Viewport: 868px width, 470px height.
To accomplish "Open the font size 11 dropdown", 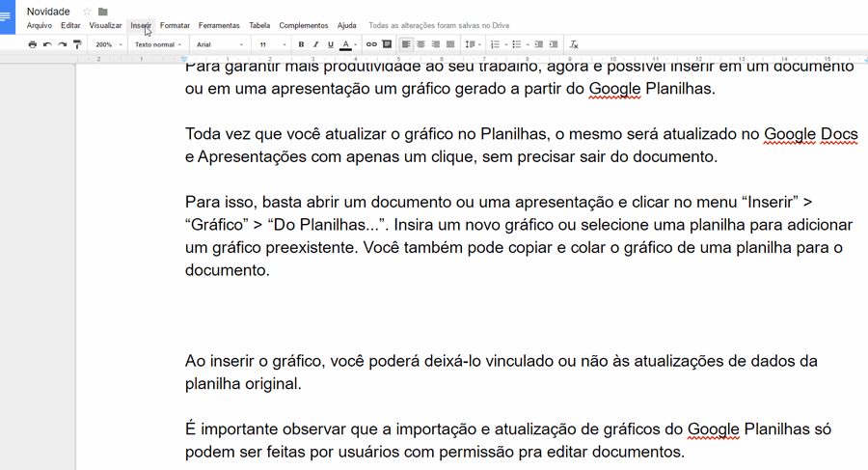I will pos(272,44).
